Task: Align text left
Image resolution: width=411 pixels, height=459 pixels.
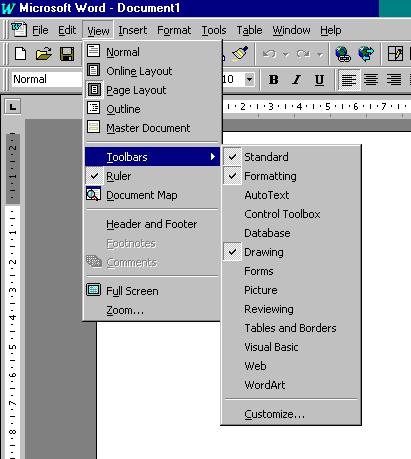Action: pyautogui.click(x=349, y=80)
